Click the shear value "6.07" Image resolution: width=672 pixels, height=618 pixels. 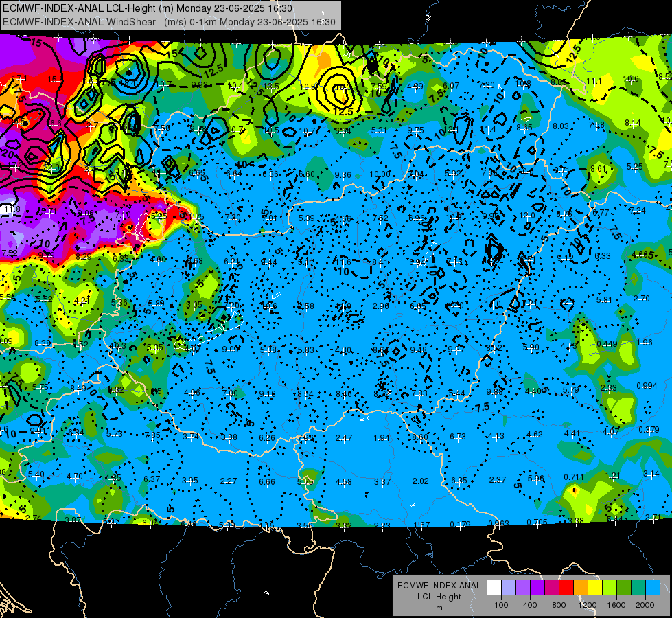(451, 86)
